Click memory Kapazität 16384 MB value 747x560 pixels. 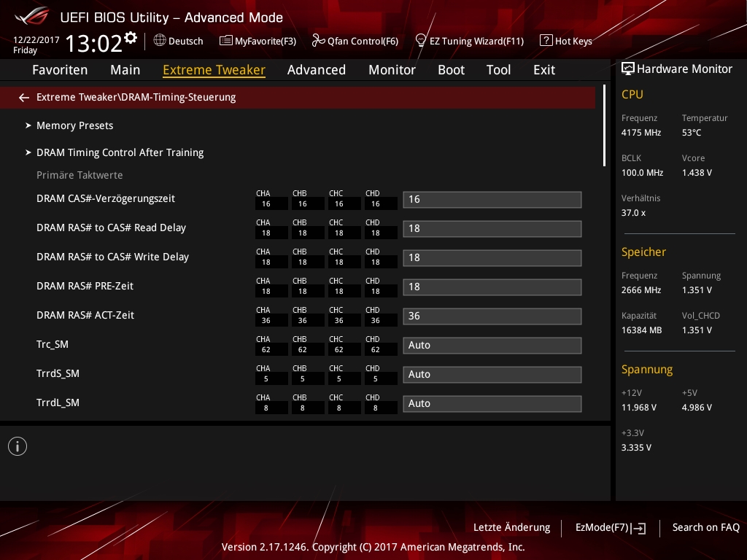coord(642,330)
